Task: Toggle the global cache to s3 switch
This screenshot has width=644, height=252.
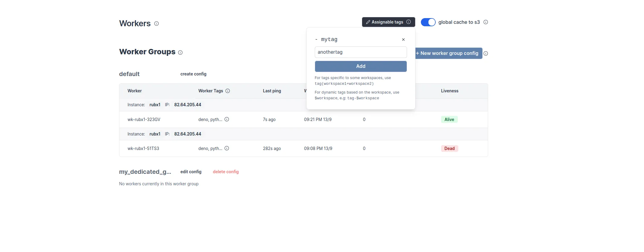Action: tap(428, 22)
